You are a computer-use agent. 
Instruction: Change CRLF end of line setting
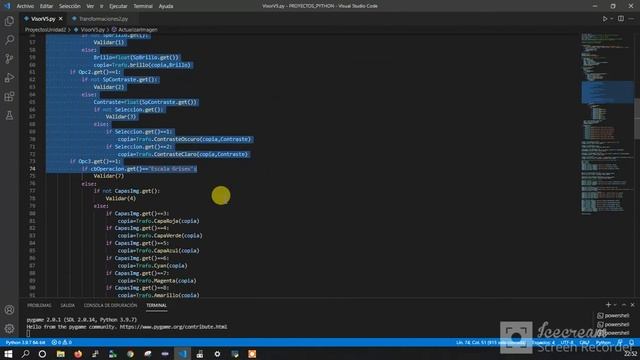pos(584,342)
